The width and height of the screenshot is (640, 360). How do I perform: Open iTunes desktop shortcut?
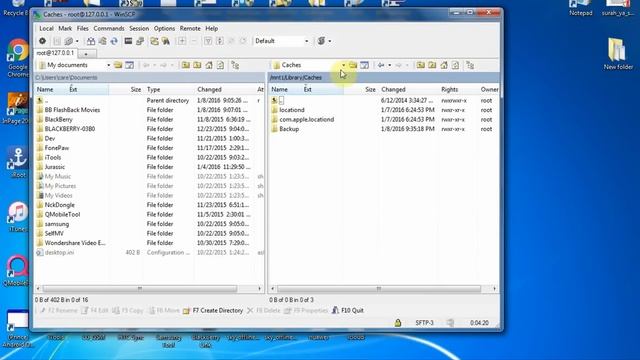tap(18, 217)
